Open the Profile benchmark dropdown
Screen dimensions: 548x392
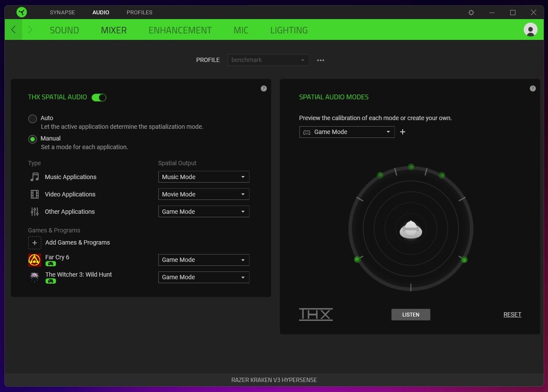(269, 60)
